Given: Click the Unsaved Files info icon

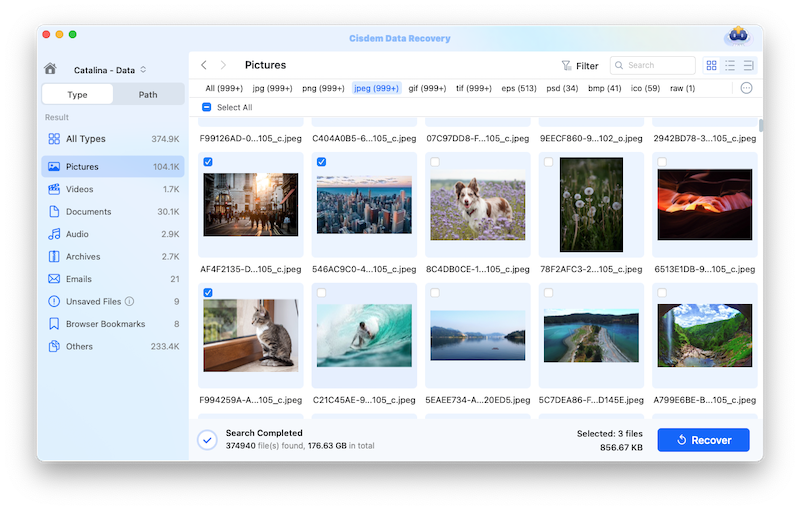Looking at the screenshot, I should tap(130, 301).
